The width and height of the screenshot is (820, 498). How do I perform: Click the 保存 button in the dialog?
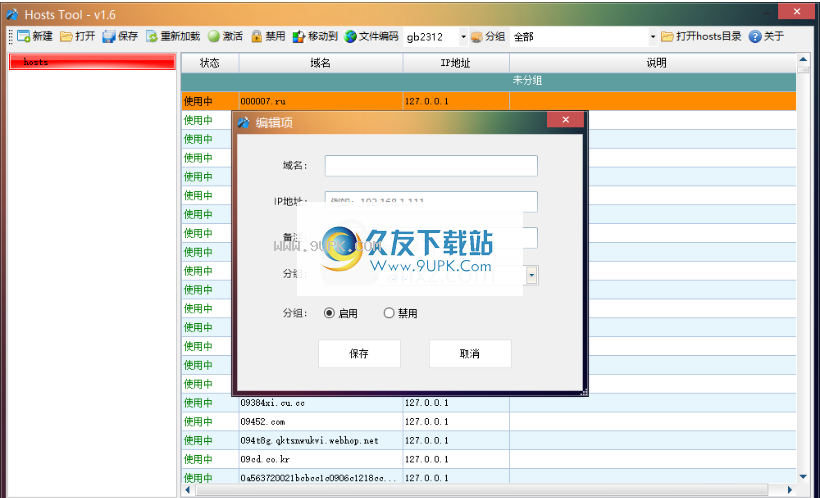[x=359, y=354]
